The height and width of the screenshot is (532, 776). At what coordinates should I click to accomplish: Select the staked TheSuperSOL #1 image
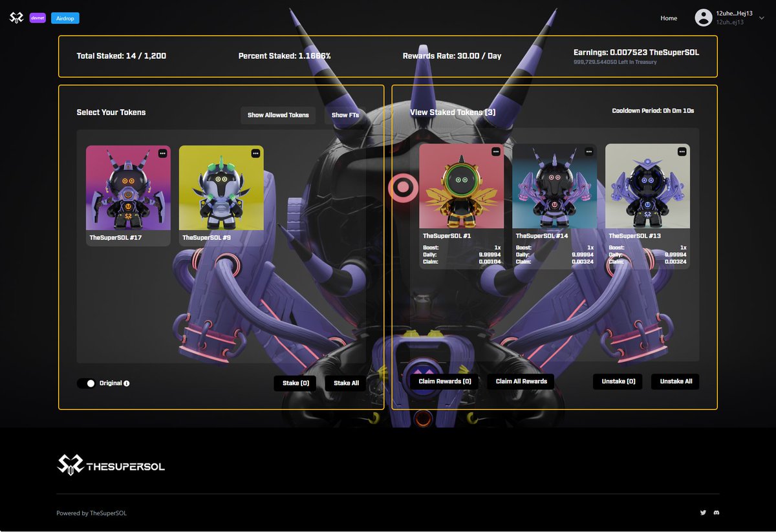(462, 186)
